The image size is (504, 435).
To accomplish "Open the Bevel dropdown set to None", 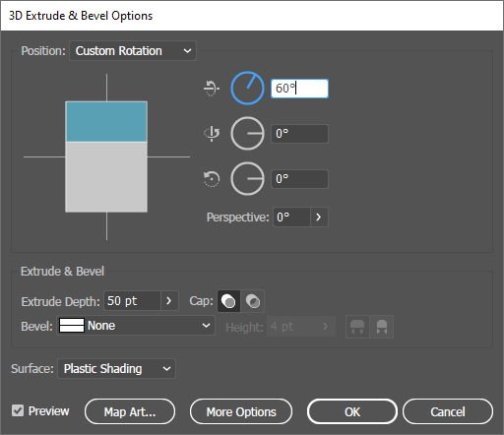I will [136, 326].
